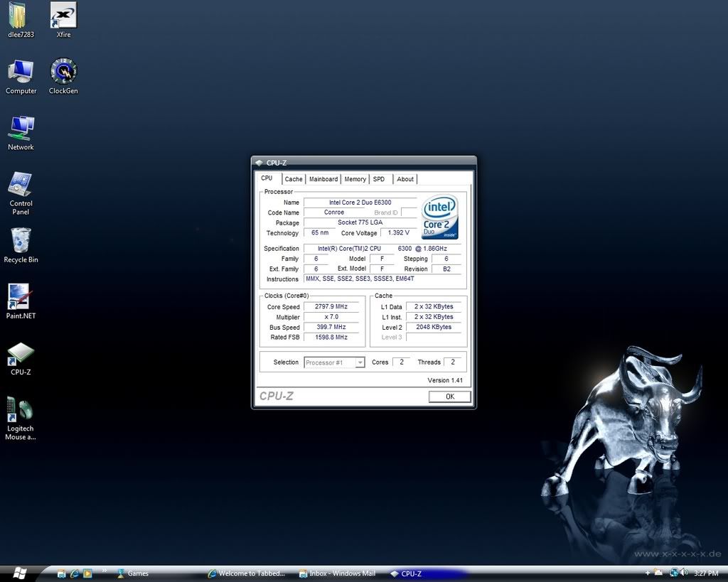Open the volume speaker tray icon
728x582 pixels.
pyautogui.click(x=683, y=573)
